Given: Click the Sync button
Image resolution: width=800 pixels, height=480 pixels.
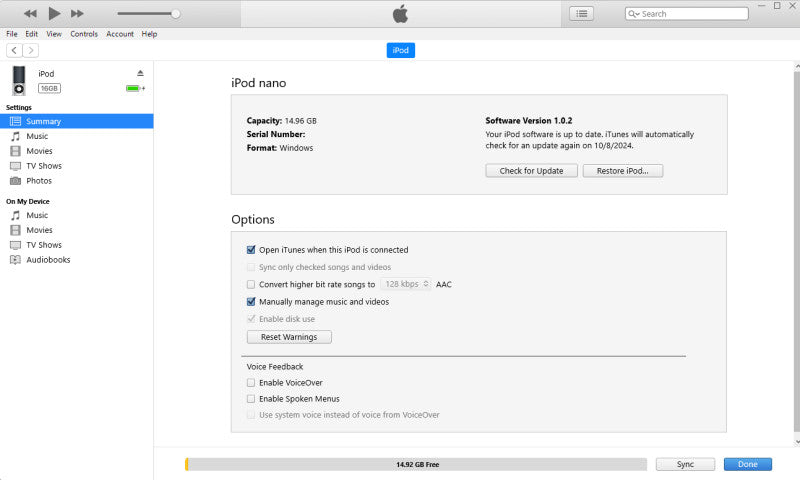Looking at the screenshot, I should click(x=685, y=464).
